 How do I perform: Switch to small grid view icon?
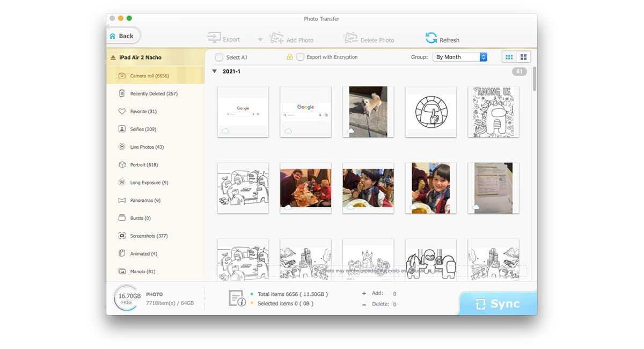click(x=509, y=57)
